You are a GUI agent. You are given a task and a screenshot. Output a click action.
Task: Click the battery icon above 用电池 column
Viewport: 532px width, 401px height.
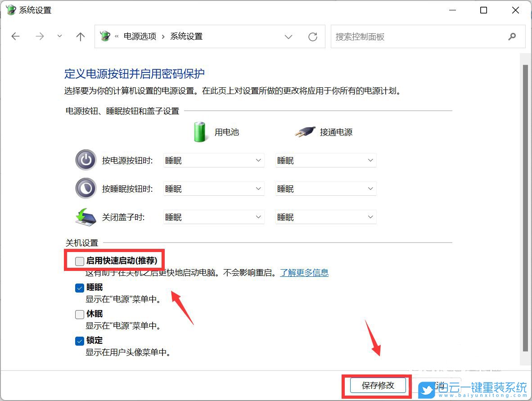click(x=200, y=131)
